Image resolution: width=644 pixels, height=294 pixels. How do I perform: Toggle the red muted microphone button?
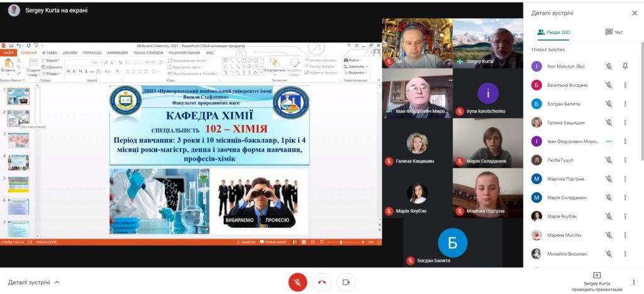(x=297, y=282)
